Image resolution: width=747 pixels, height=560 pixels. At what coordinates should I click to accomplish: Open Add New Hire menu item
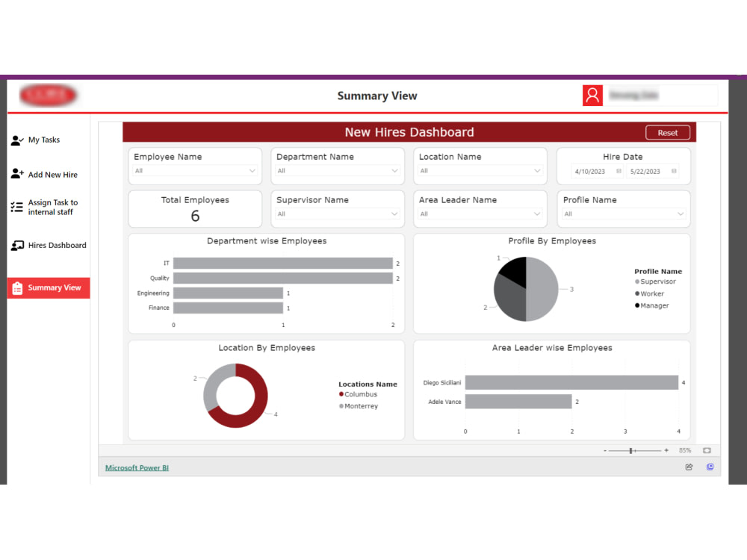tap(52, 175)
